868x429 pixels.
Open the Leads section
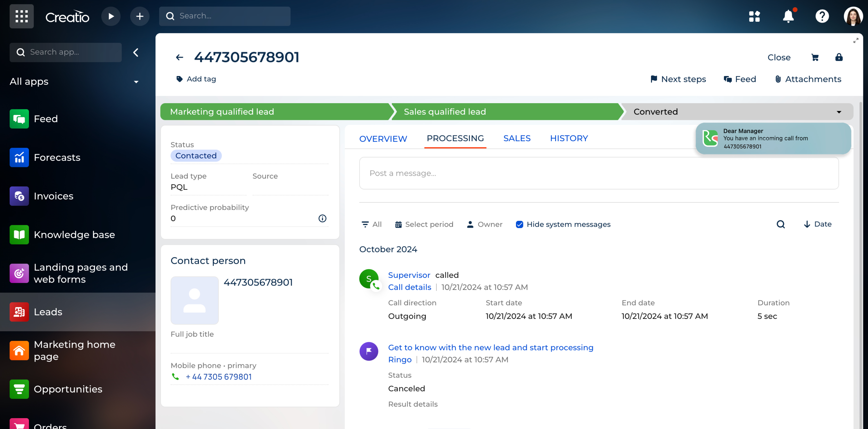pos(78,312)
